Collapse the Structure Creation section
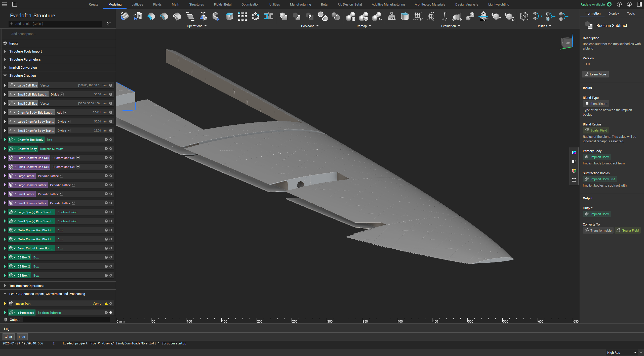Image resolution: width=644 pixels, height=356 pixels. coord(5,75)
